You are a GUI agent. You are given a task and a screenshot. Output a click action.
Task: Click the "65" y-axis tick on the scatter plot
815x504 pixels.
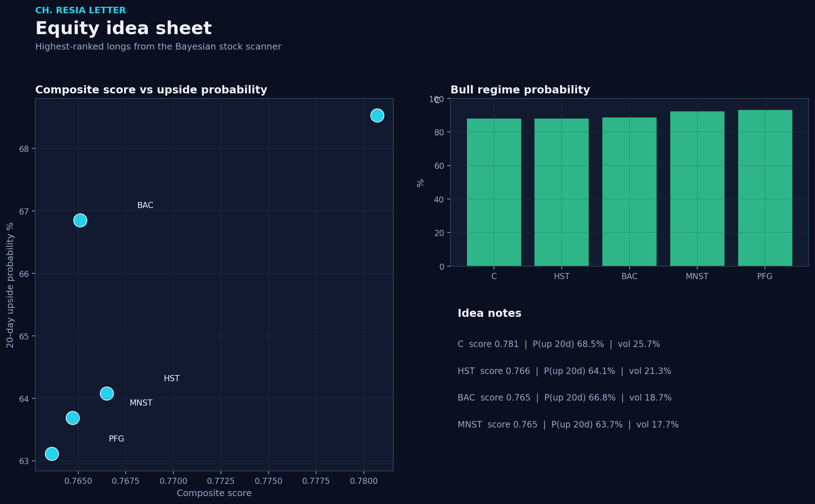24,337
